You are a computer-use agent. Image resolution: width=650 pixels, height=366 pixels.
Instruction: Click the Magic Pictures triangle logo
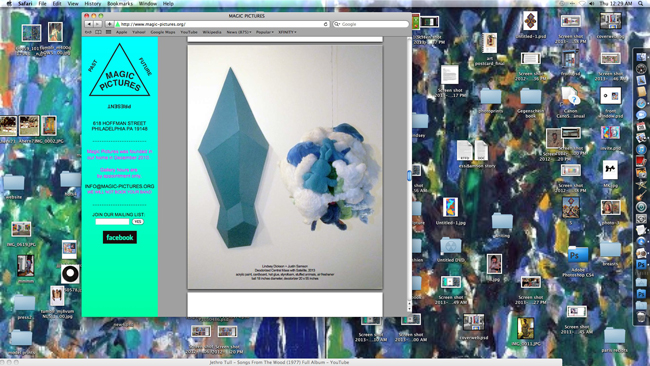[x=119, y=70]
